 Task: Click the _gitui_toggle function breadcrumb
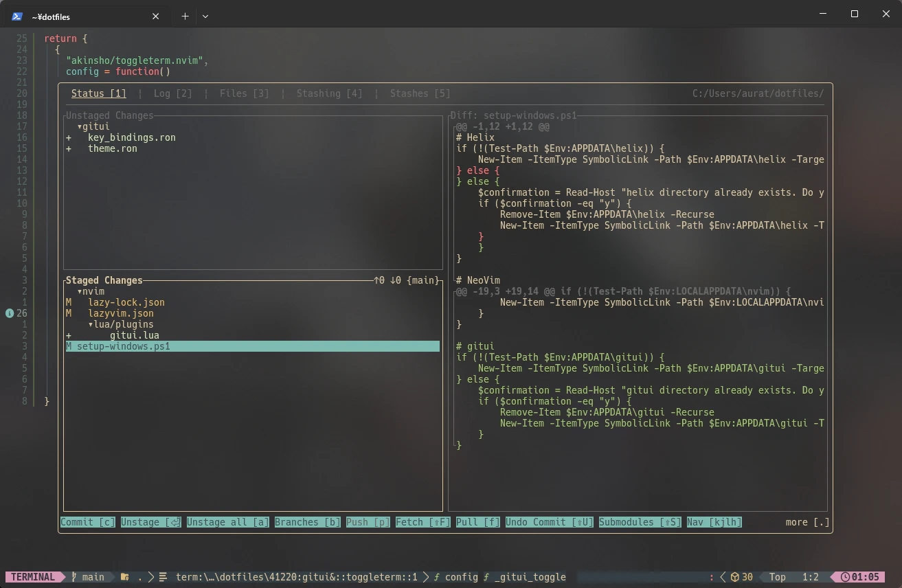point(525,577)
